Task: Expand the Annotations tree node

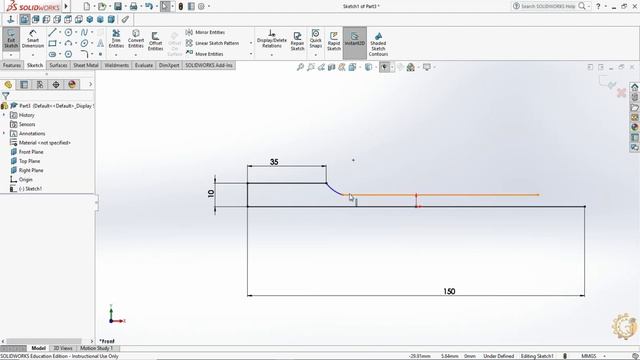Action: [x=4, y=133]
